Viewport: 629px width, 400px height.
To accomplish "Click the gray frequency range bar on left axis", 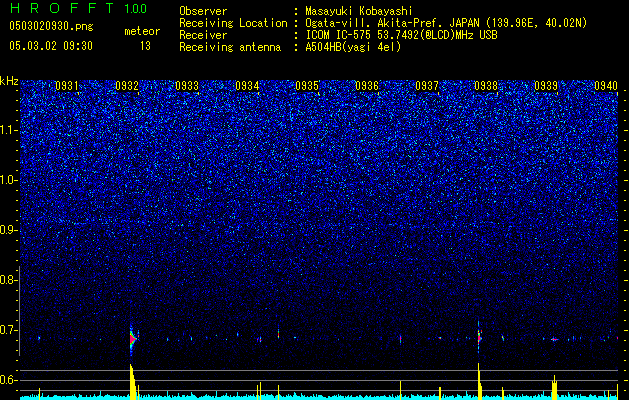I will click(x=19, y=311).
